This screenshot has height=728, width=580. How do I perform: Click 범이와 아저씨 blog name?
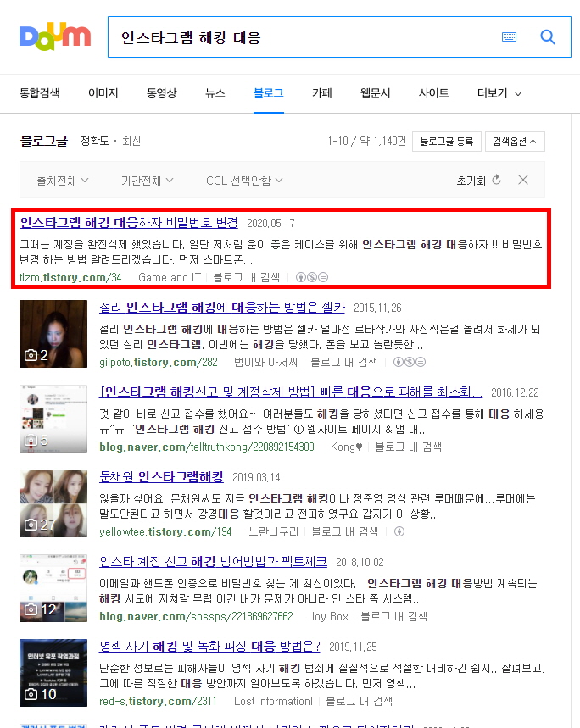click(x=265, y=363)
